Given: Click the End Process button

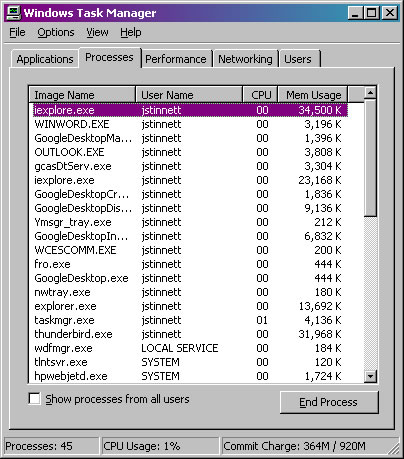Looking at the screenshot, I should coord(329,402).
